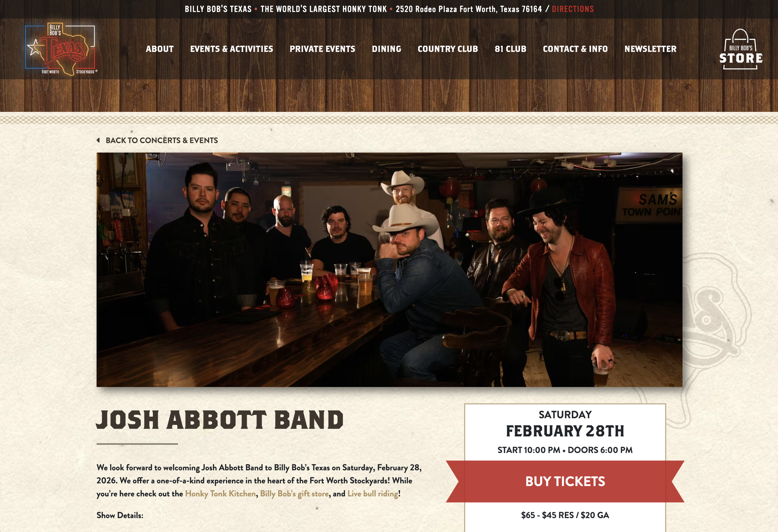The width and height of the screenshot is (778, 532).
Task: Open the 81 Club page
Action: pos(510,49)
